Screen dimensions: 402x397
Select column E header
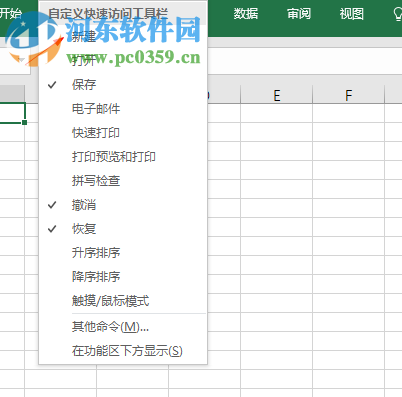click(x=277, y=96)
